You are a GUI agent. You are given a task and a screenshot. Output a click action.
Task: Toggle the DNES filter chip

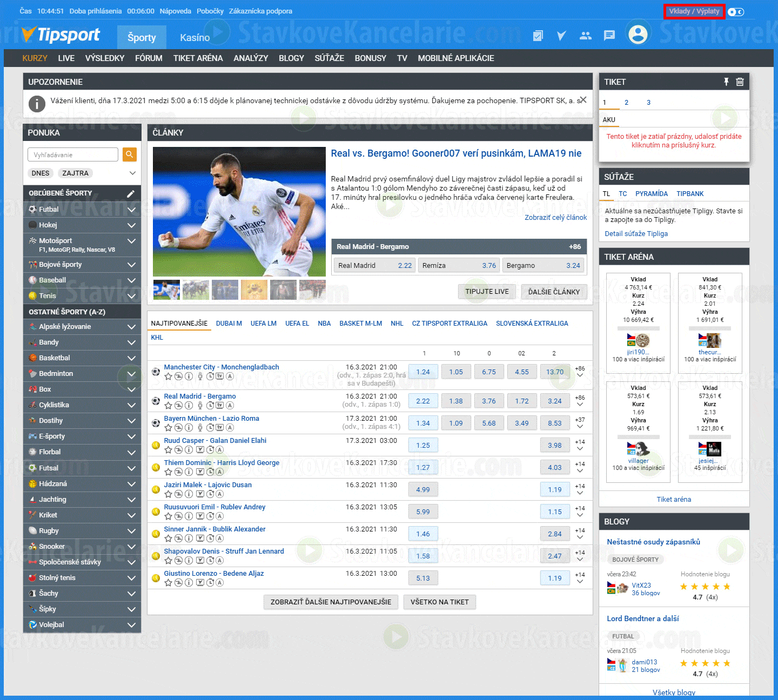[41, 173]
